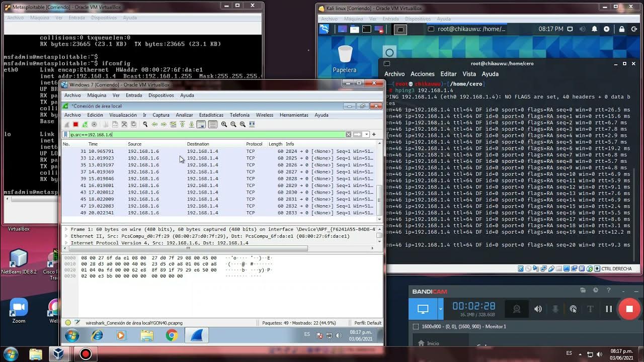Open Papelera trash on Kali desktop
Image resolution: width=644 pixels, height=362 pixels.
pyautogui.click(x=345, y=59)
